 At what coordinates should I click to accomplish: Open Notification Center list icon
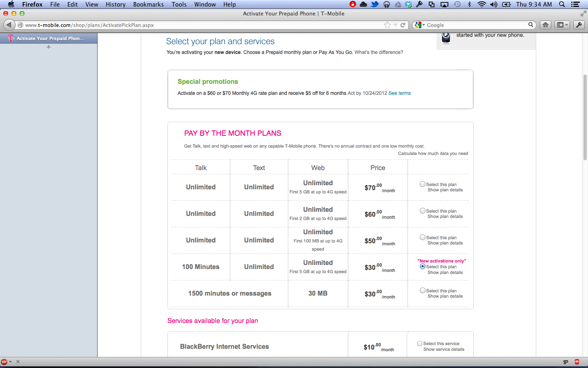tap(575, 4)
